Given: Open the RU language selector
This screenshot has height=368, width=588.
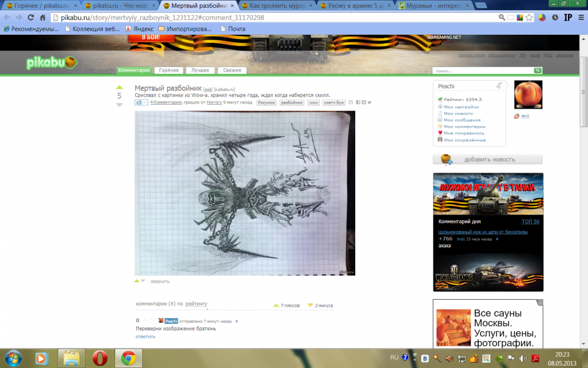Looking at the screenshot, I should click(x=395, y=357).
